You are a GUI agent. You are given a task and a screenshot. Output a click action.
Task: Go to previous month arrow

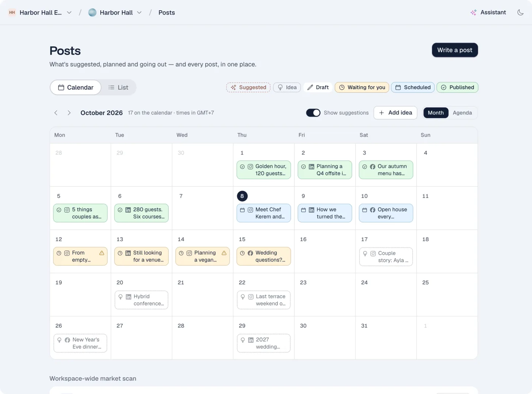tap(56, 113)
